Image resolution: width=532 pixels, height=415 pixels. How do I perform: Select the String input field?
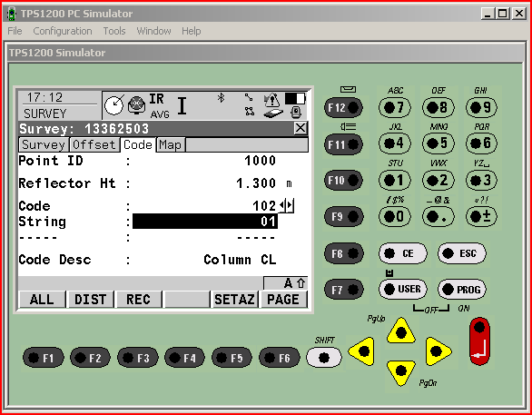click(x=205, y=222)
